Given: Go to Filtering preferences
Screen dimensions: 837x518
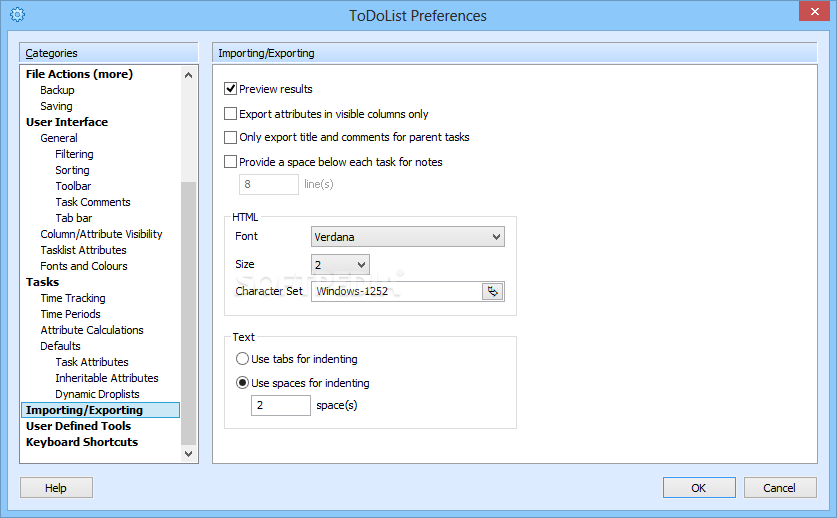Looking at the screenshot, I should (x=74, y=154).
